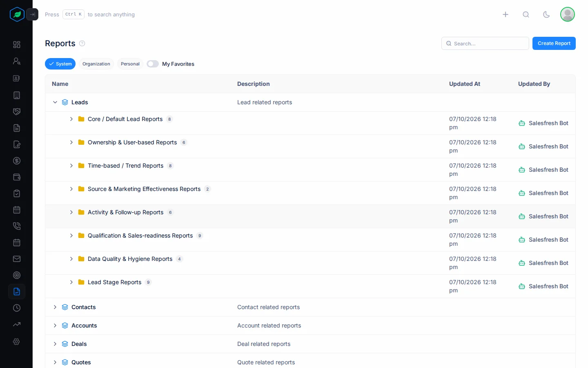Click the Qualification & Sales-readiness Reports text
The height and width of the screenshot is (368, 588).
pos(140,236)
